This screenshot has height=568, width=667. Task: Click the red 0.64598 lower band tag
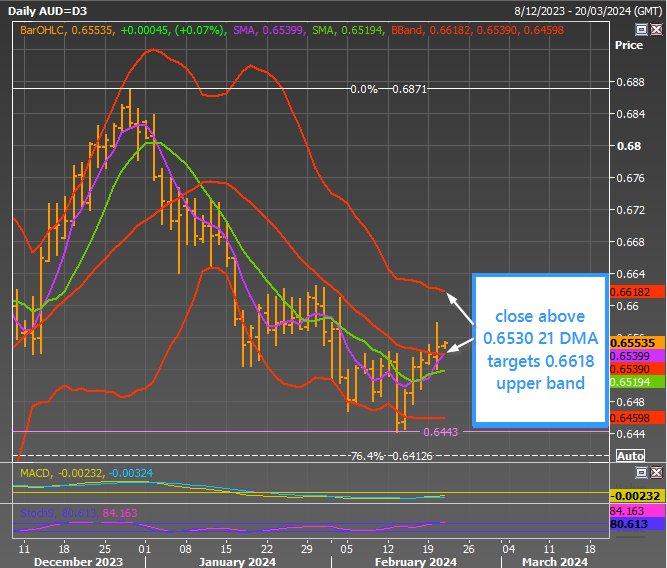637,418
